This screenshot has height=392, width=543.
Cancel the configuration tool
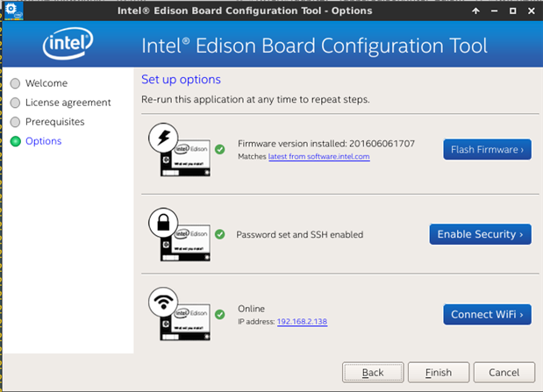click(x=504, y=372)
